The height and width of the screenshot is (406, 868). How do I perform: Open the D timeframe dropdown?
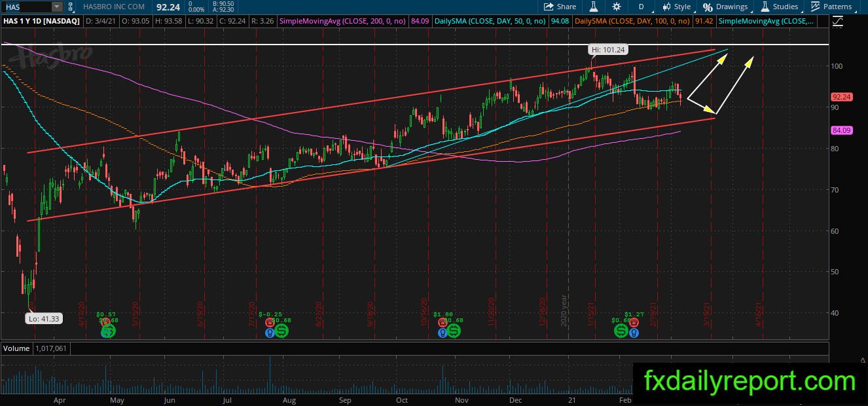(641, 7)
